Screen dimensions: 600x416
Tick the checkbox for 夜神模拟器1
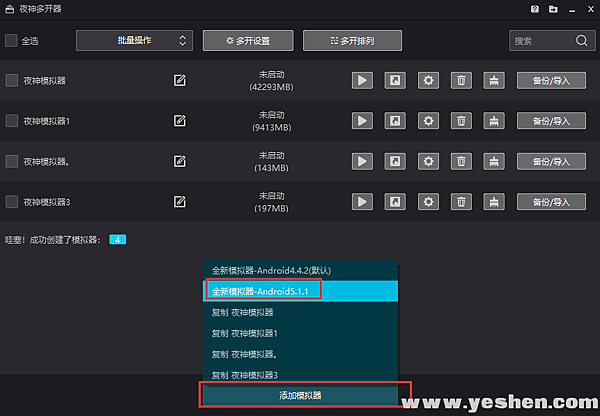tap(11, 121)
